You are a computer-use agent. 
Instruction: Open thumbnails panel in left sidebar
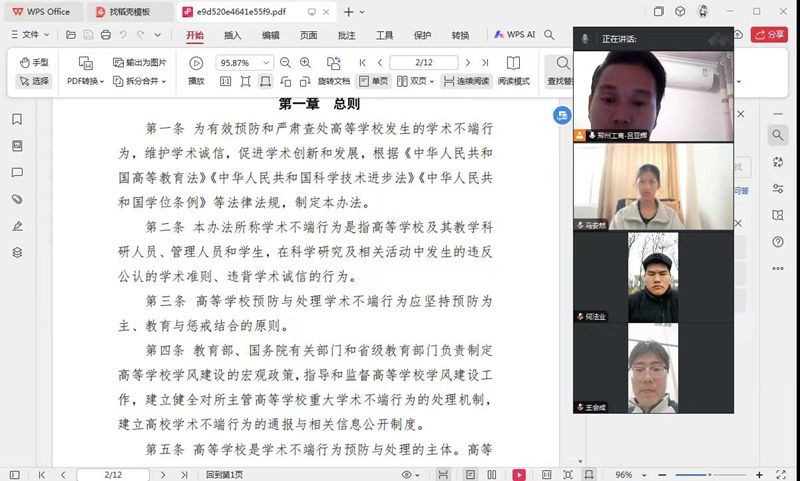click(17, 146)
